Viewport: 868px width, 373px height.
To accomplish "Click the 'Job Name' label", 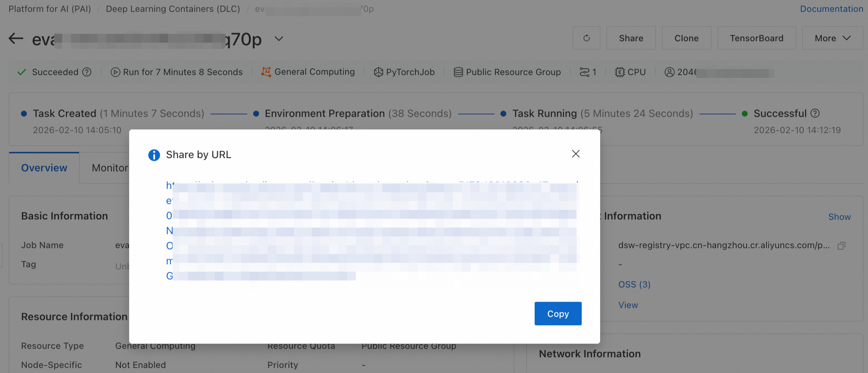I will (42, 245).
